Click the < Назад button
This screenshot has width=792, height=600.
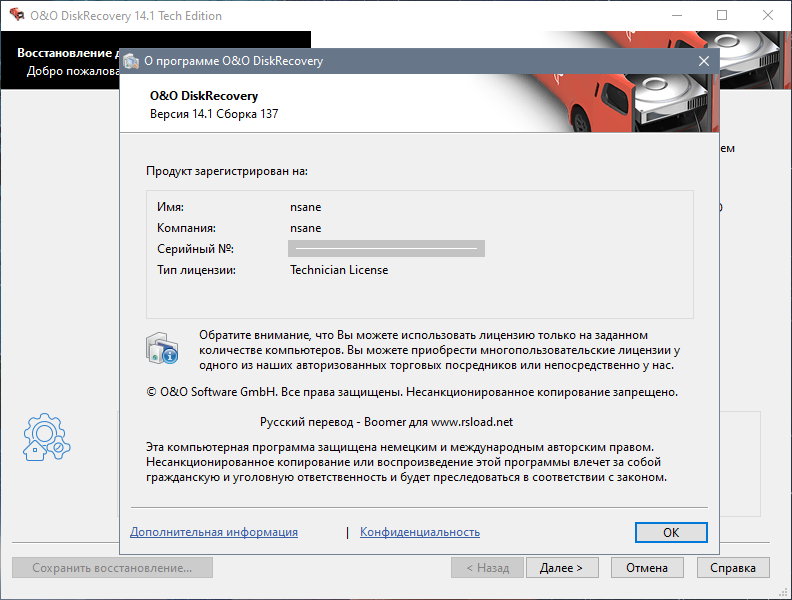pos(487,568)
